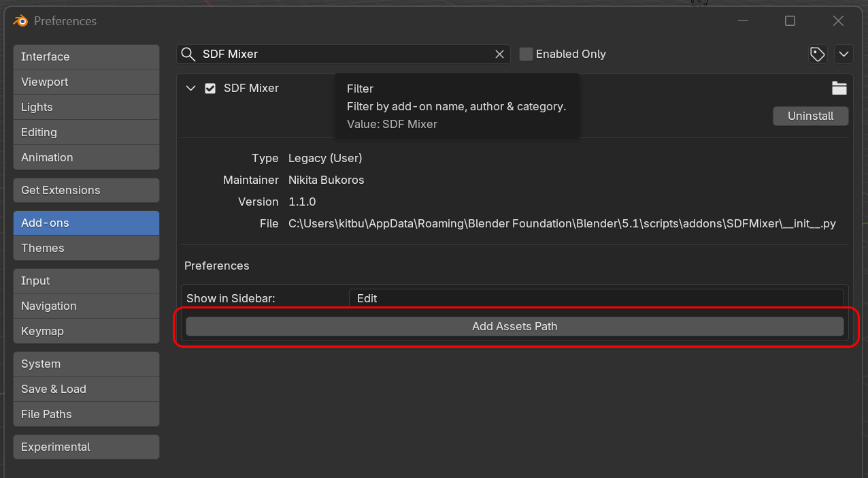Click the SDF Mixer search input field
The height and width of the screenshot is (478, 868).
[x=344, y=54]
